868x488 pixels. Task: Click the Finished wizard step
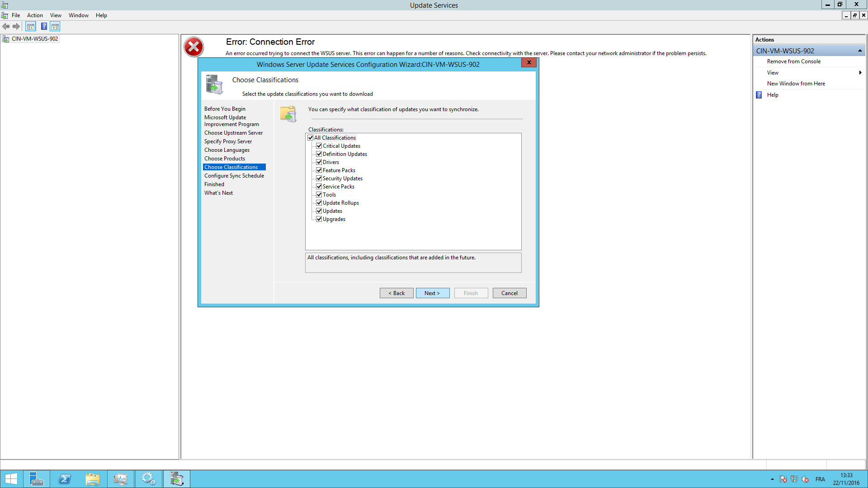pos(214,184)
